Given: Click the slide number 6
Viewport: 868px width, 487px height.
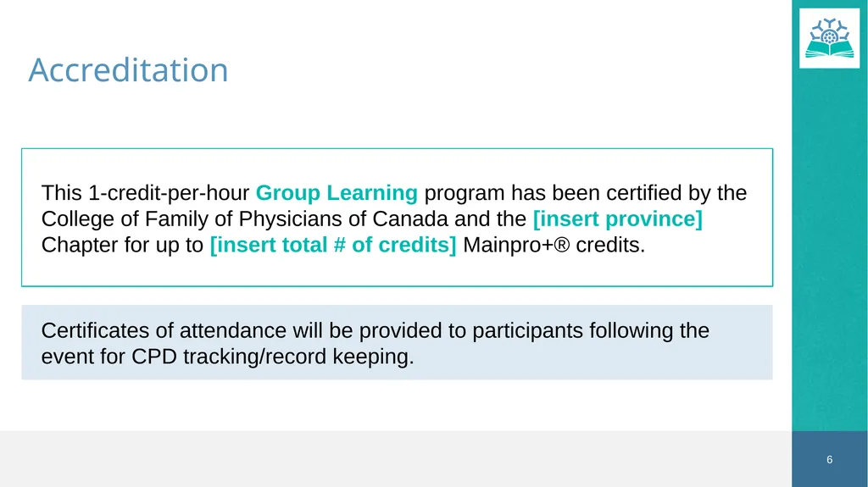Looking at the screenshot, I should click(x=829, y=460).
